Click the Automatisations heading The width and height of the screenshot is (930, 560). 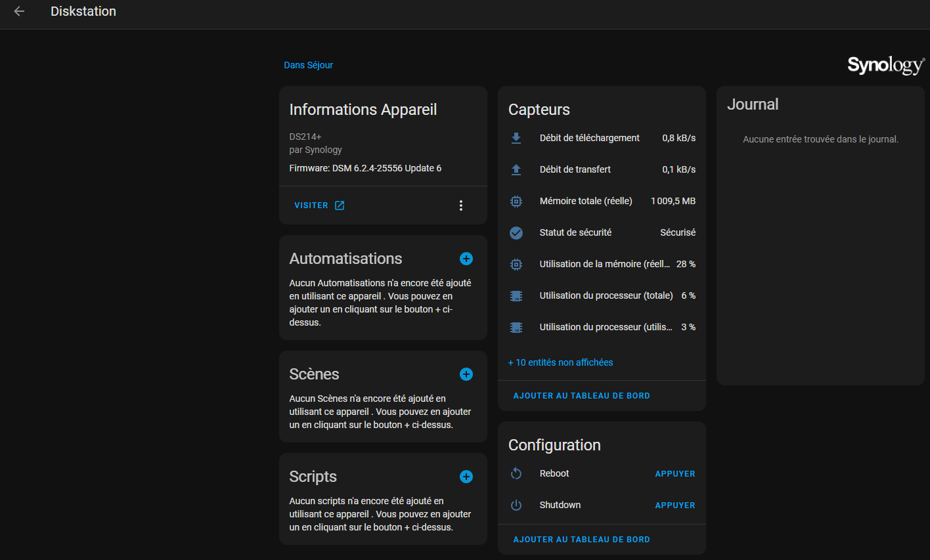point(345,259)
